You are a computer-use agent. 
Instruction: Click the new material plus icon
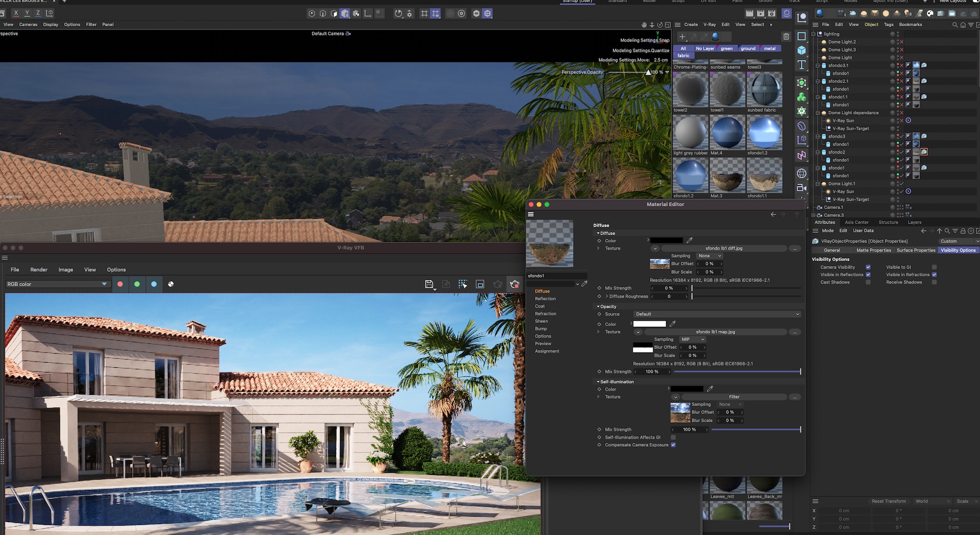682,37
